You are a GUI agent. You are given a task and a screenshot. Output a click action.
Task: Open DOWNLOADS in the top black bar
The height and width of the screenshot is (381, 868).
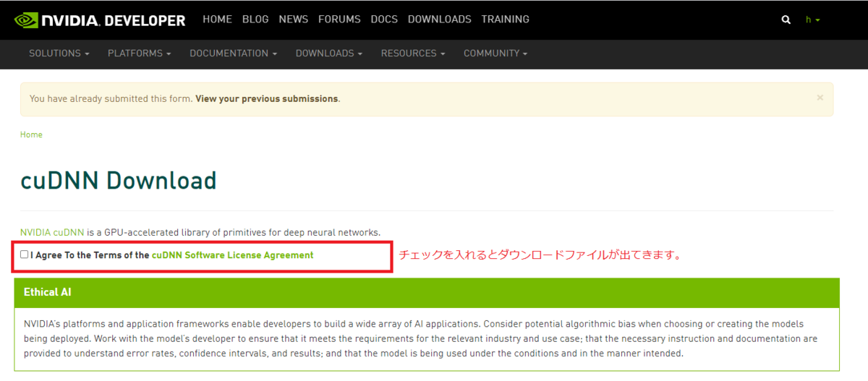(439, 20)
